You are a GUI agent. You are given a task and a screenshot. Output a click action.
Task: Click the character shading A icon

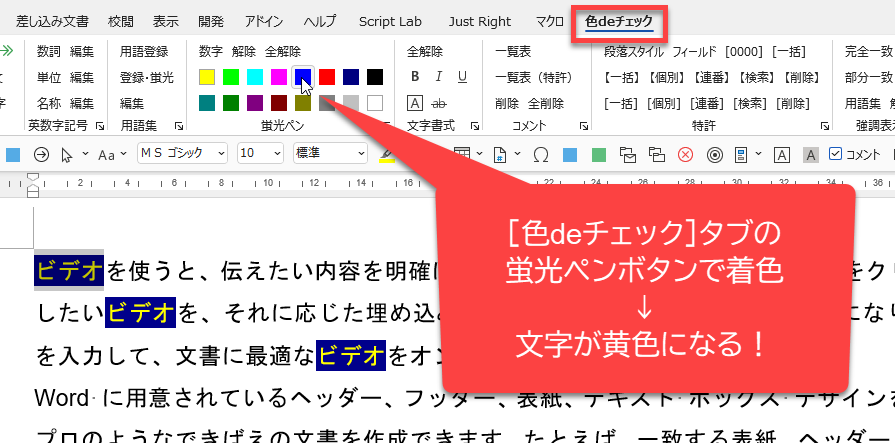click(x=811, y=154)
